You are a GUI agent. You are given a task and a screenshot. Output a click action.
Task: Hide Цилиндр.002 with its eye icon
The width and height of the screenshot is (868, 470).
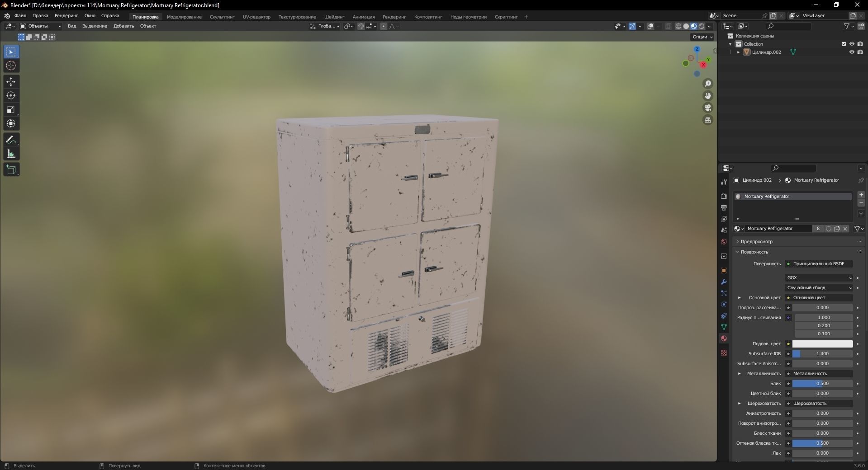(x=852, y=52)
